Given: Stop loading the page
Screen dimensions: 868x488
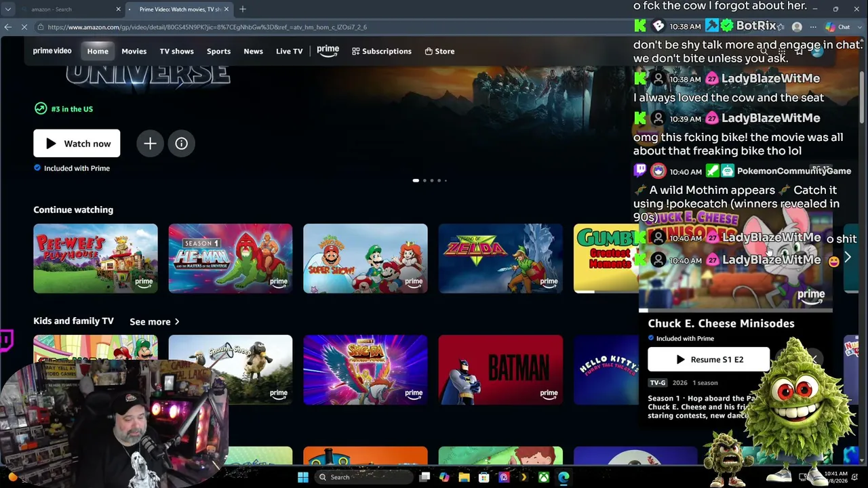Looking at the screenshot, I should point(24,27).
